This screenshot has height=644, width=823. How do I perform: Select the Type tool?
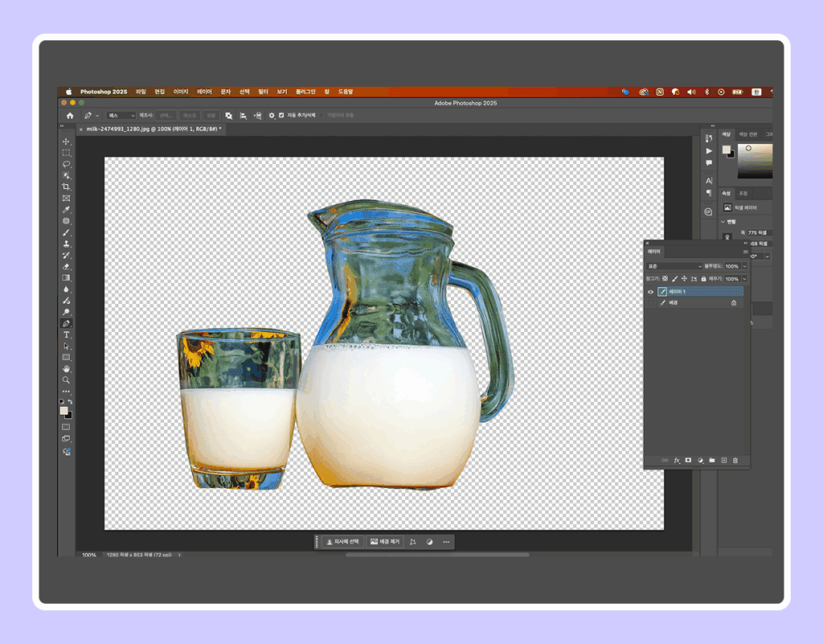(x=66, y=334)
